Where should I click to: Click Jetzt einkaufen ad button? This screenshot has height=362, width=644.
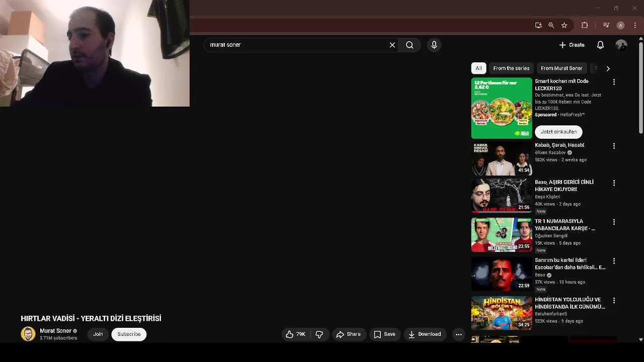point(558,132)
